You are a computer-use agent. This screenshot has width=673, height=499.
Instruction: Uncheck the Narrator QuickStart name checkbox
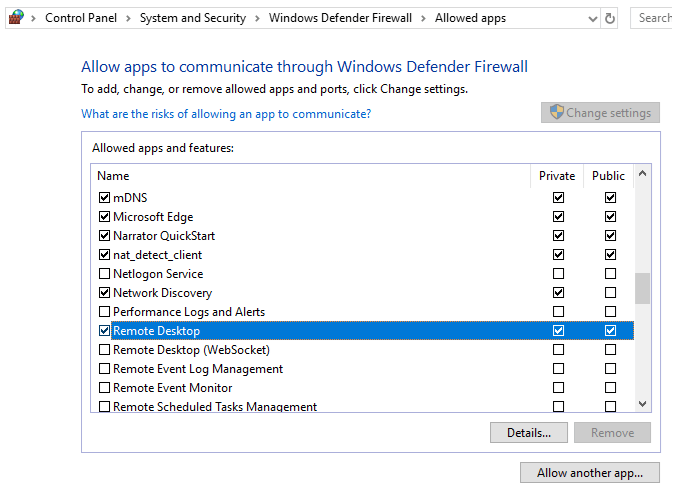tap(104, 236)
